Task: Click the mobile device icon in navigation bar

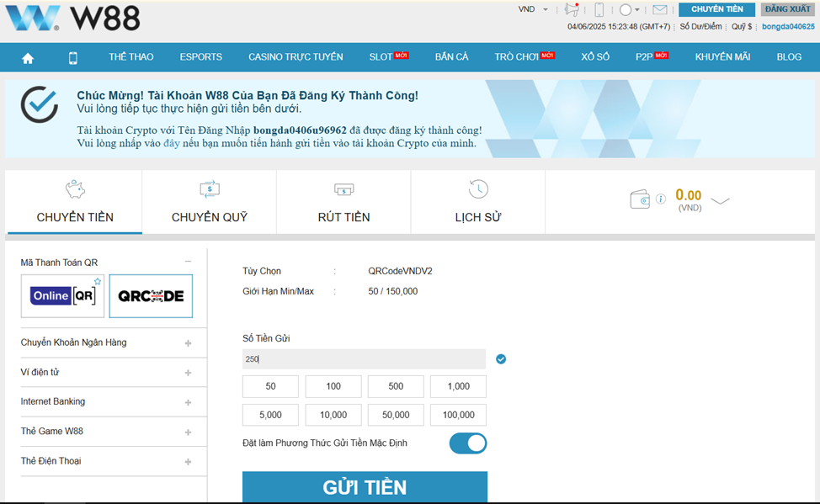Action: click(73, 58)
